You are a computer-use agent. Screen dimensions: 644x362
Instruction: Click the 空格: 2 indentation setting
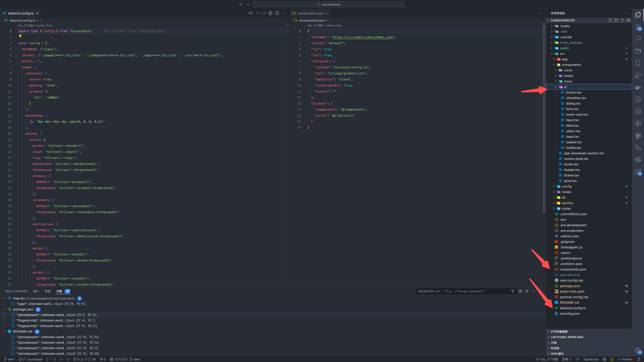pos(567,359)
